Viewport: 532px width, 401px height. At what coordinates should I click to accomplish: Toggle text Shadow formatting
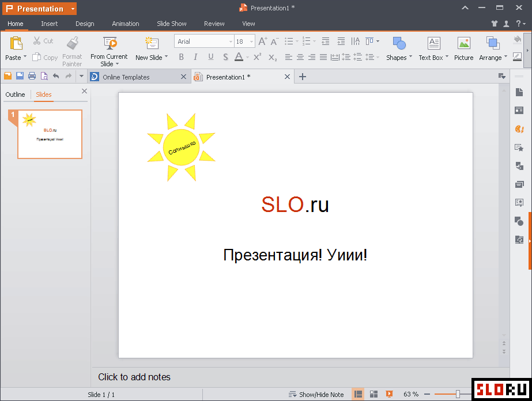225,57
